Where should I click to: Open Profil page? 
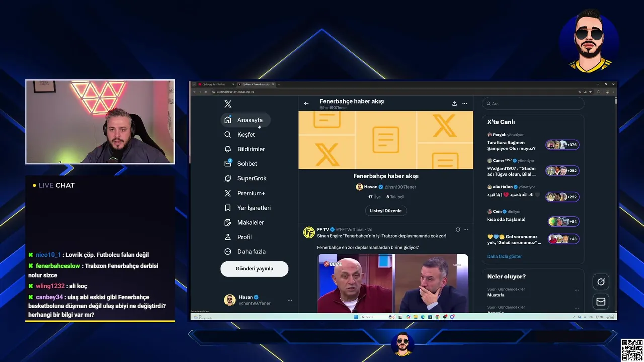(x=238, y=237)
